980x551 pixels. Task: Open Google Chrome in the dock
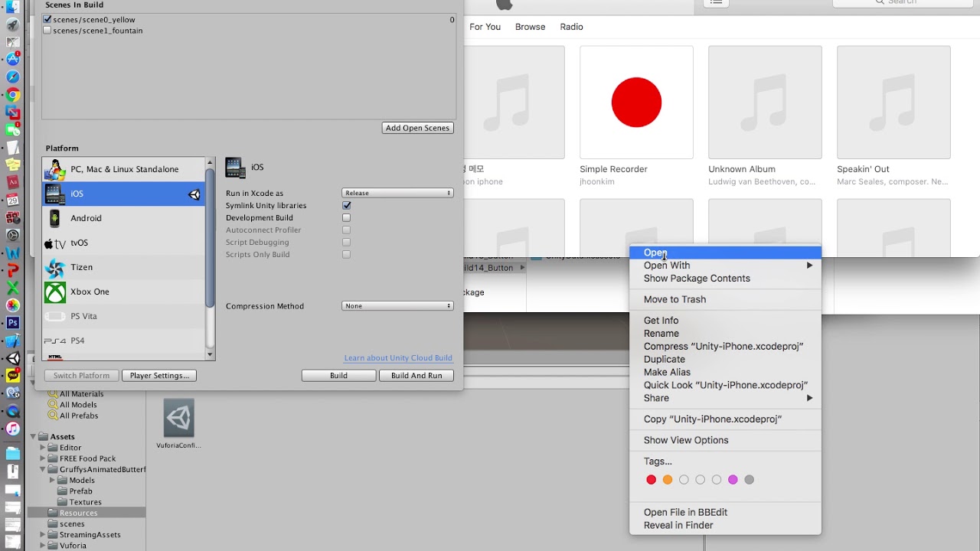point(13,95)
